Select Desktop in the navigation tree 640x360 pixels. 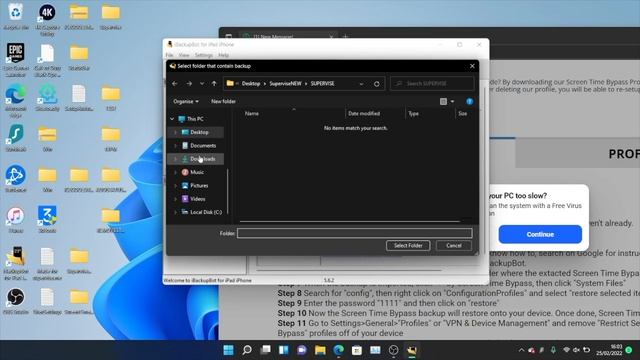pyautogui.click(x=199, y=132)
